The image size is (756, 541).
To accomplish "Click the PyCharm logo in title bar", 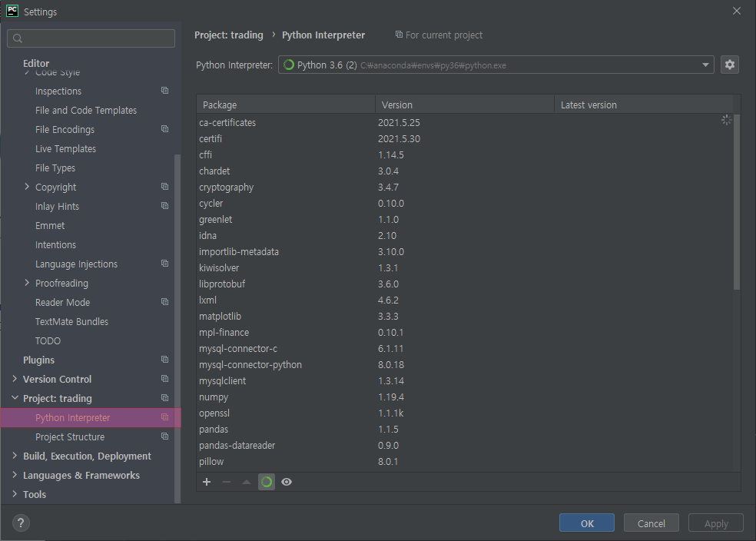I will click(12, 11).
